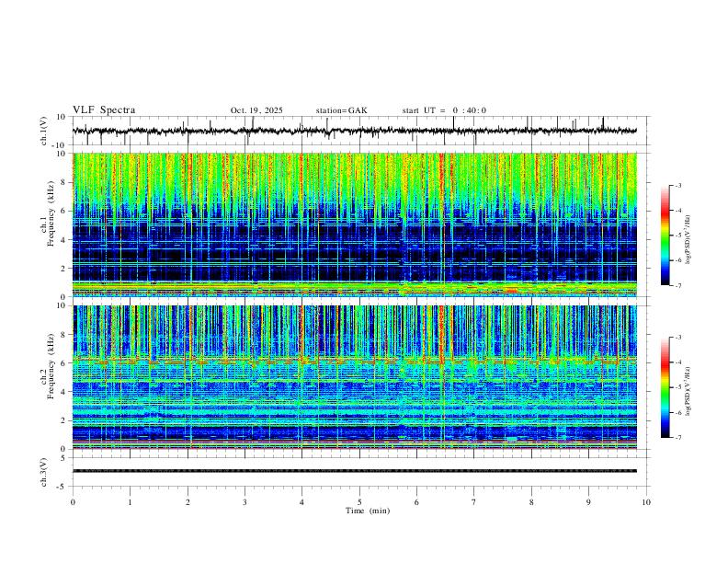Click time axis tick label "3"
The width and height of the screenshot is (728, 563).
(245, 502)
